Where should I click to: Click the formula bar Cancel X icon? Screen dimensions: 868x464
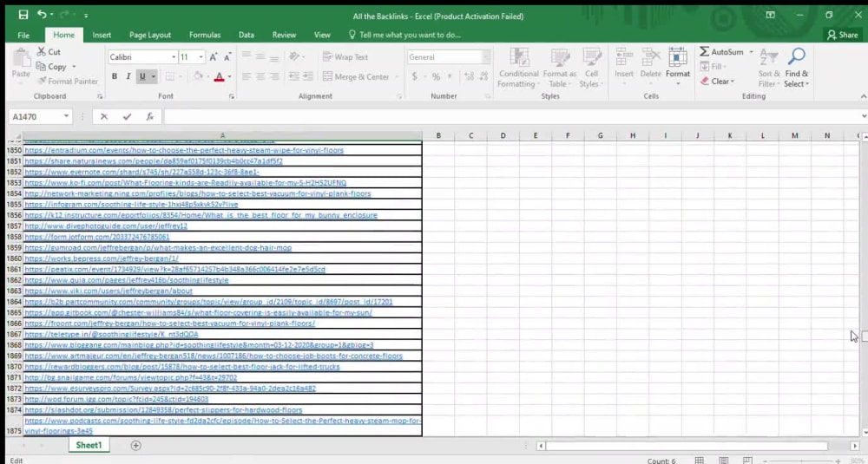(x=104, y=116)
